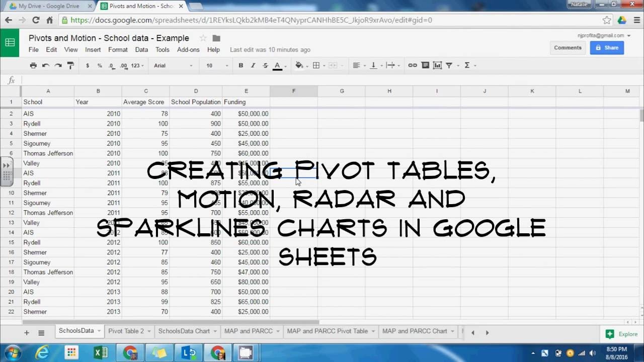Viewport: 644px width, 362px height.
Task: Add a new sheet with the plus button
Action: [x=27, y=332]
